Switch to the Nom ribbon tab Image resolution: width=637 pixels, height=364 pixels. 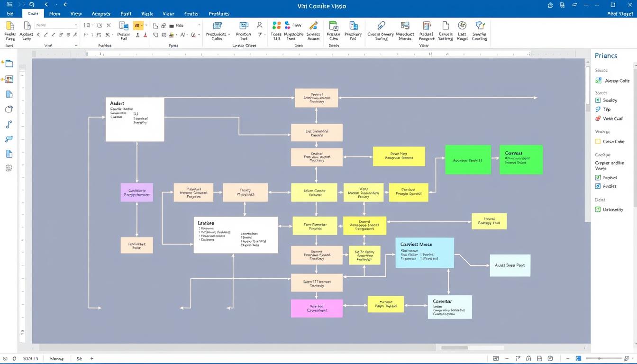coord(55,14)
